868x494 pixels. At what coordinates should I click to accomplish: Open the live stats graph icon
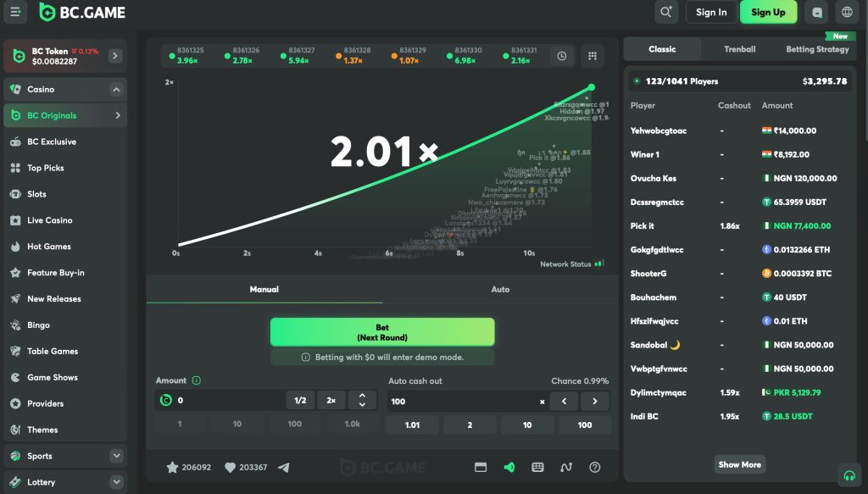pyautogui.click(x=565, y=468)
